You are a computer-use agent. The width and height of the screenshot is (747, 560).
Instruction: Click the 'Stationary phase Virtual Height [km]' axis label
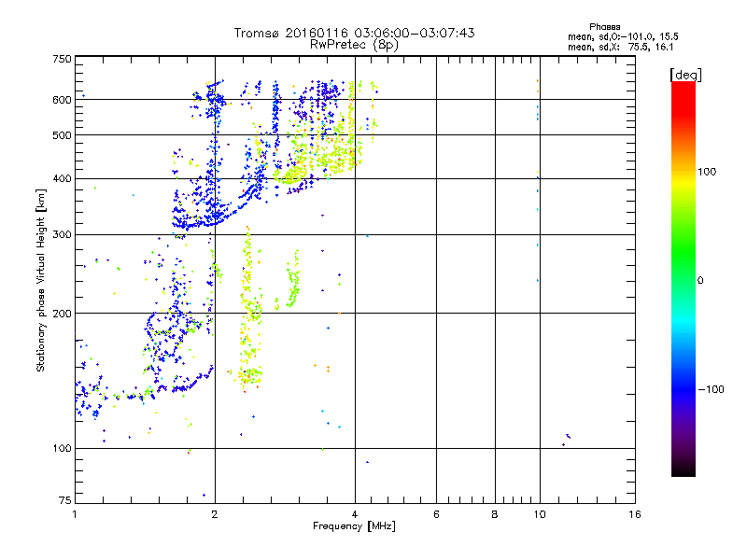pyautogui.click(x=41, y=280)
